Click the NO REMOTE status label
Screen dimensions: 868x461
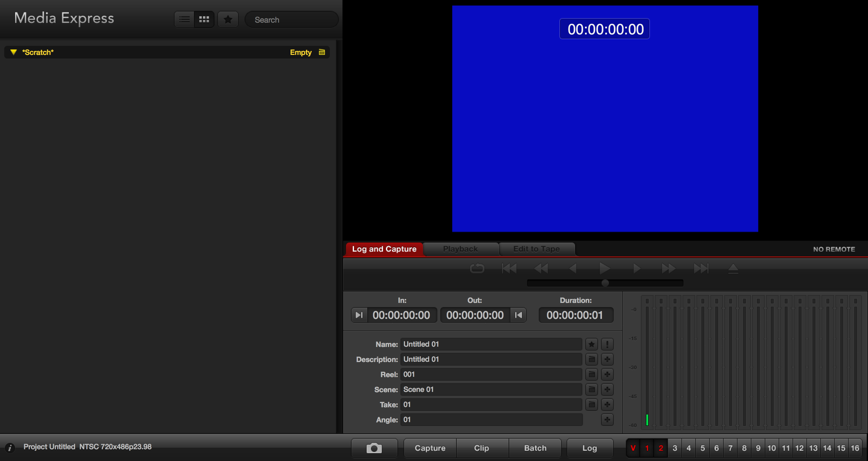pos(834,249)
